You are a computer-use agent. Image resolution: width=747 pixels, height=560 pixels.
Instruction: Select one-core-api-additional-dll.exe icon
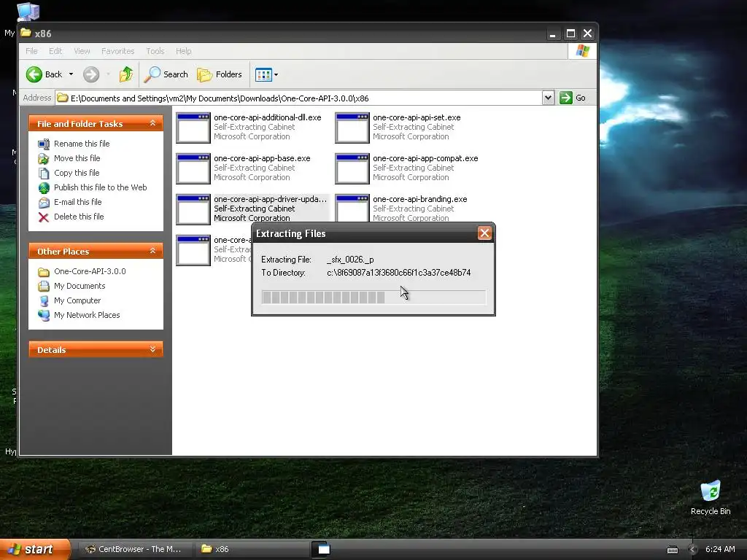click(193, 128)
